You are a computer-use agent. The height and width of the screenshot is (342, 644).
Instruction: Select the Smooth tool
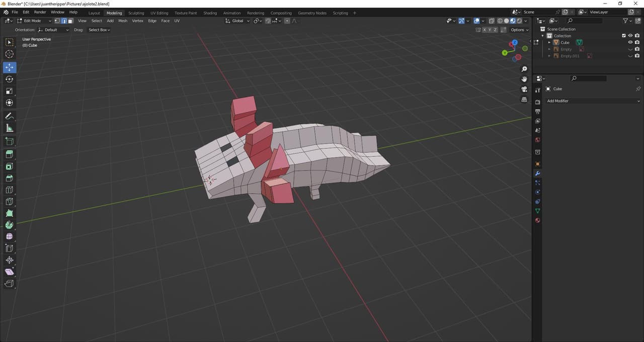point(10,236)
